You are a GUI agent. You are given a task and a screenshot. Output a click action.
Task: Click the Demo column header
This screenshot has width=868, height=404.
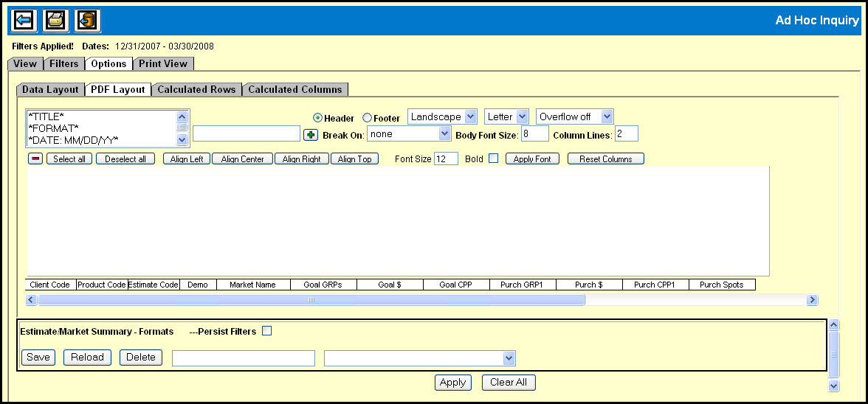coord(198,285)
